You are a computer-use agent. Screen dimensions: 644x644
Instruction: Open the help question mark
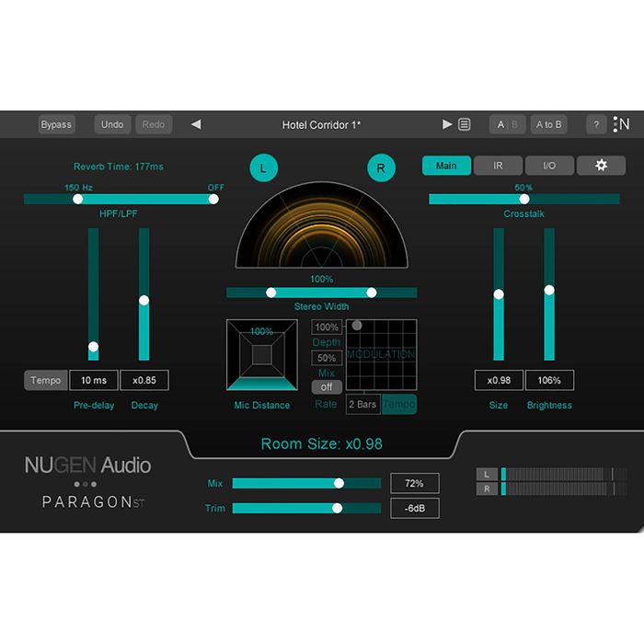click(596, 124)
